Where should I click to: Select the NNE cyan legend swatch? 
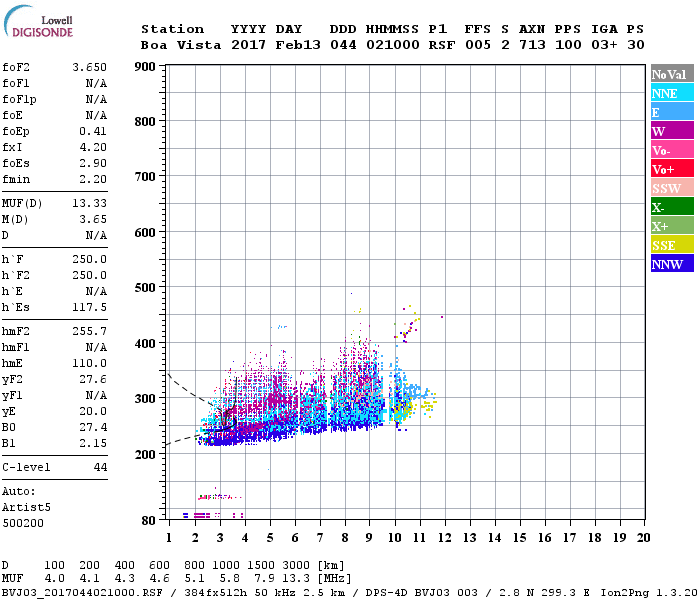pyautogui.click(x=672, y=92)
